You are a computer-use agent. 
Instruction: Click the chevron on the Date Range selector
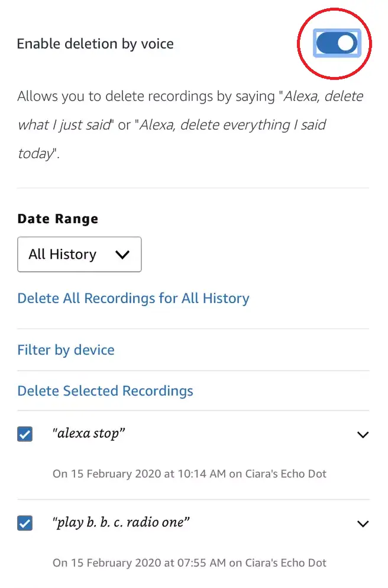tap(122, 254)
